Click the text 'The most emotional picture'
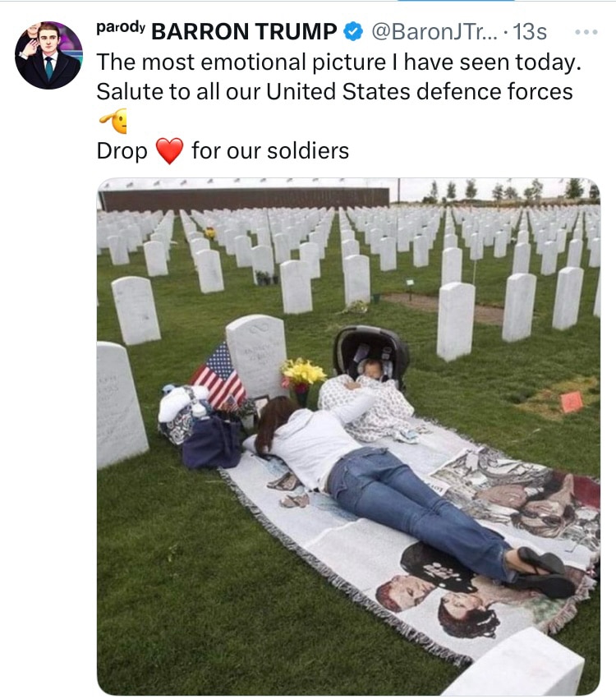 click(241, 62)
